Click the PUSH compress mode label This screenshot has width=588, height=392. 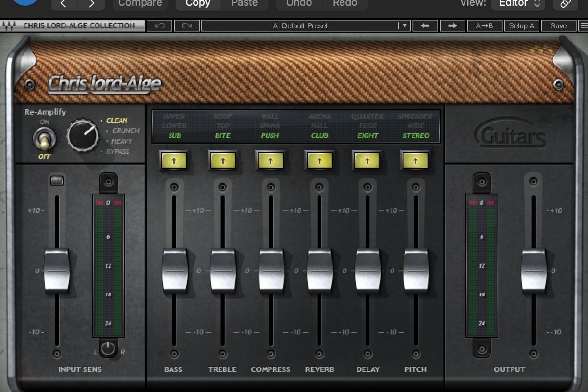(270, 136)
